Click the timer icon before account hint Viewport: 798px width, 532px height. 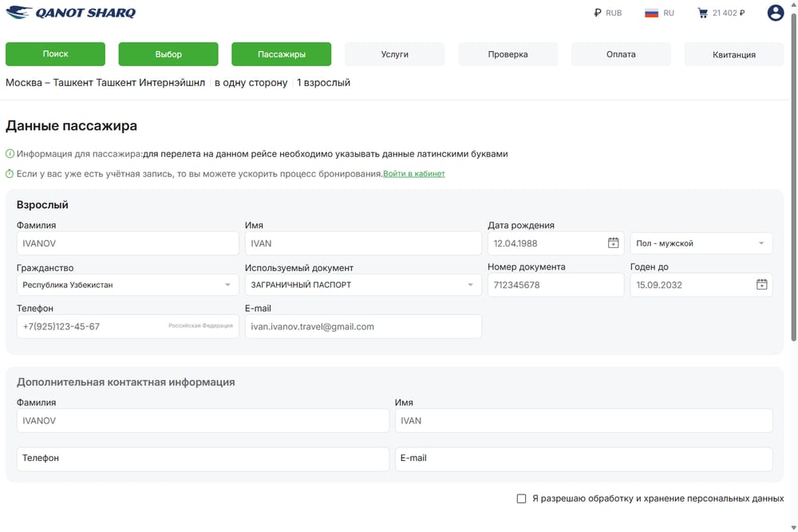pos(10,174)
